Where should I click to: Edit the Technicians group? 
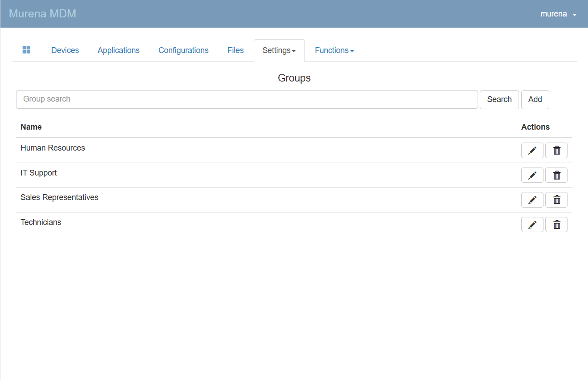532,225
